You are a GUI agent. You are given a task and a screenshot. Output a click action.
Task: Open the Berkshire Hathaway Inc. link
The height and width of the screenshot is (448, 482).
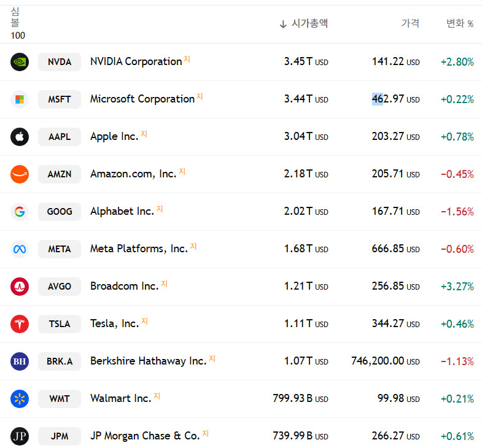coord(148,361)
